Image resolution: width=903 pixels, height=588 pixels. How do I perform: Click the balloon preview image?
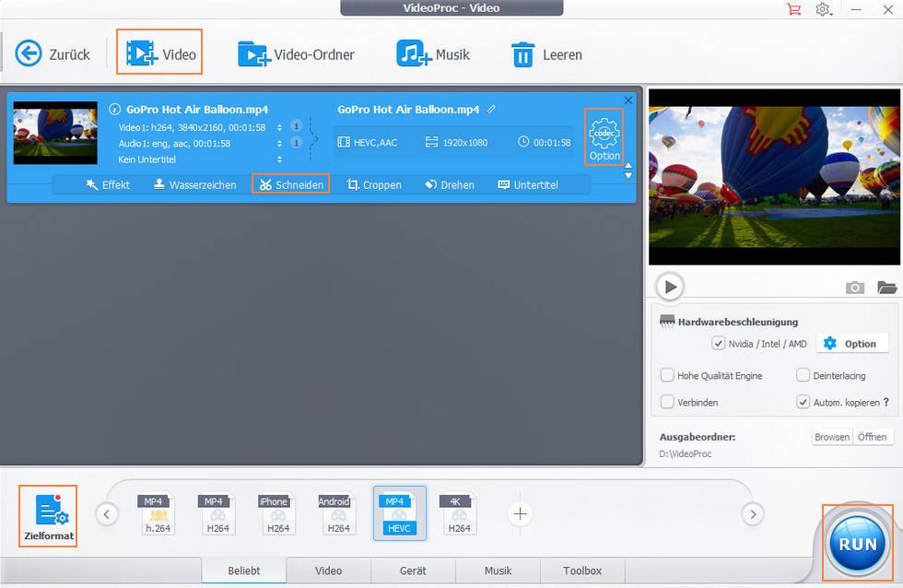click(x=774, y=177)
